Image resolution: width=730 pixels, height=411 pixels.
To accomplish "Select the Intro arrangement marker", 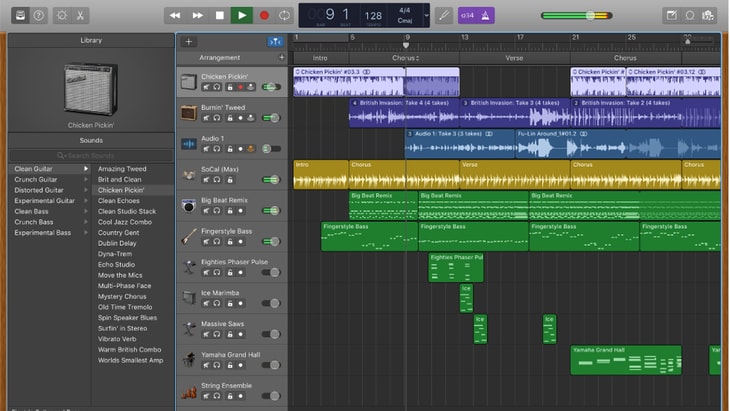I will (320, 58).
